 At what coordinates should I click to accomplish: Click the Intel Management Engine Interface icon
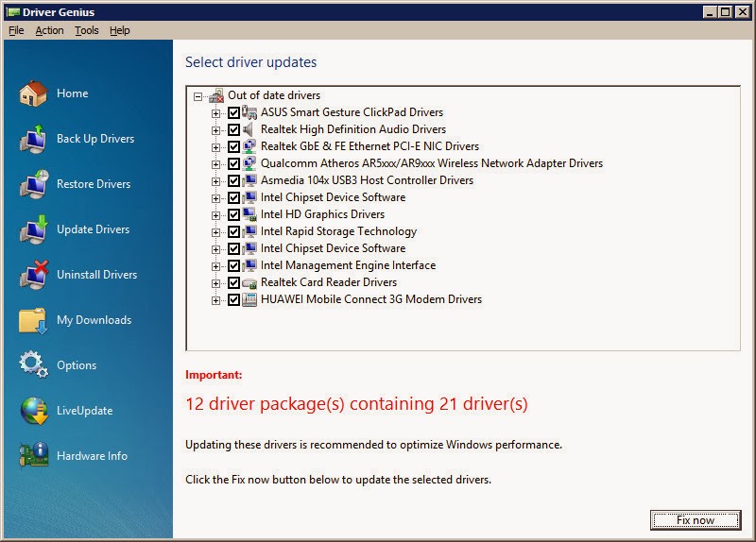[249, 265]
